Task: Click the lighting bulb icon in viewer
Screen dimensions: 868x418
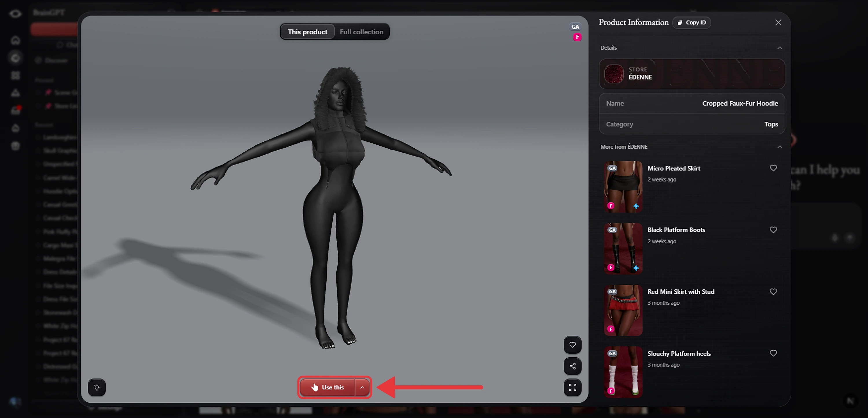Action: click(97, 387)
